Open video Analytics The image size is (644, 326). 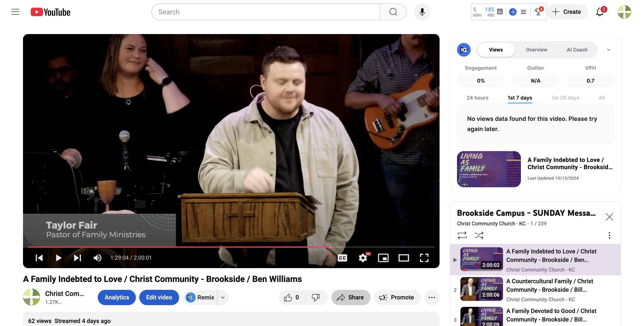pos(117,297)
